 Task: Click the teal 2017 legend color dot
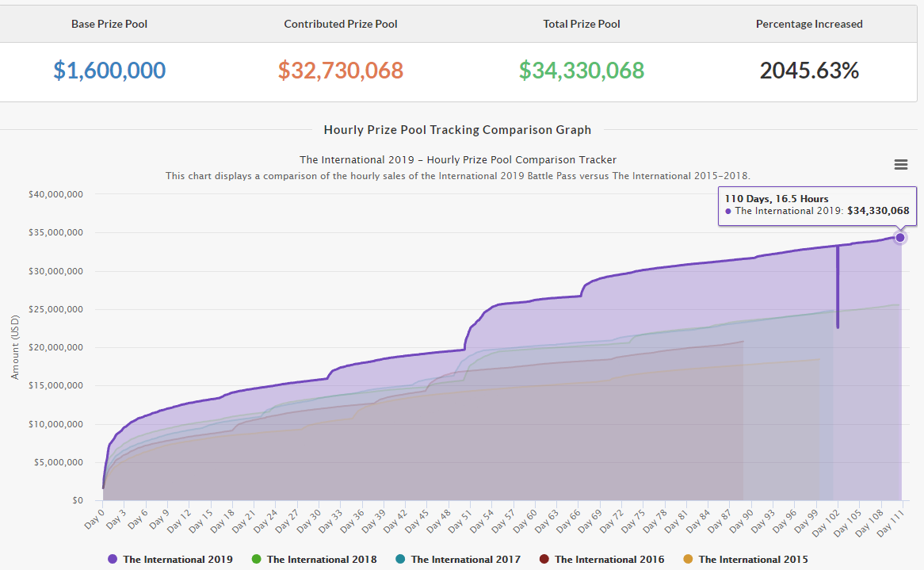point(400,560)
